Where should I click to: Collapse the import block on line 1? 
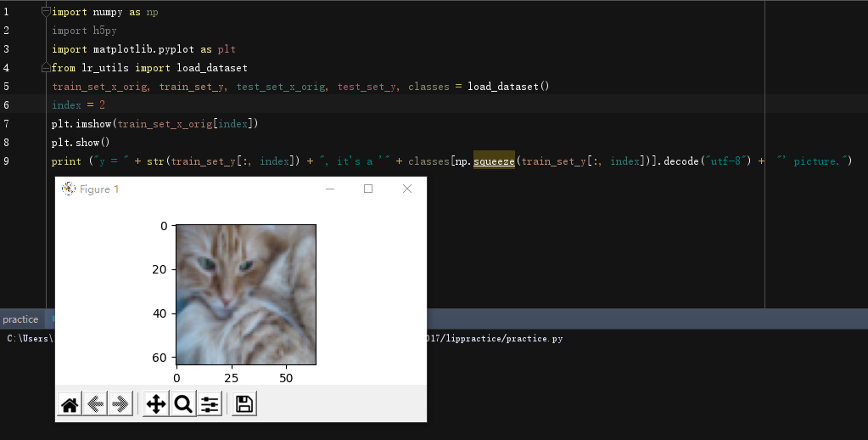(46, 12)
